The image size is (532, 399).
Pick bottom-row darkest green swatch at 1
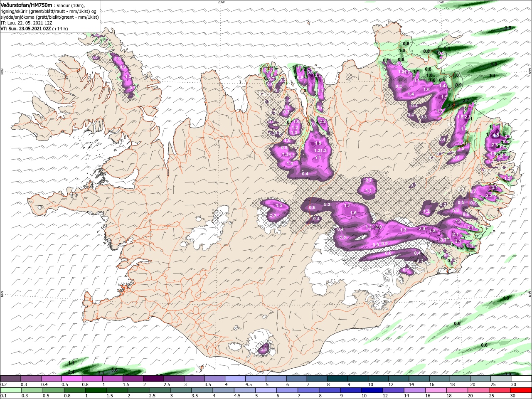(x=96, y=390)
